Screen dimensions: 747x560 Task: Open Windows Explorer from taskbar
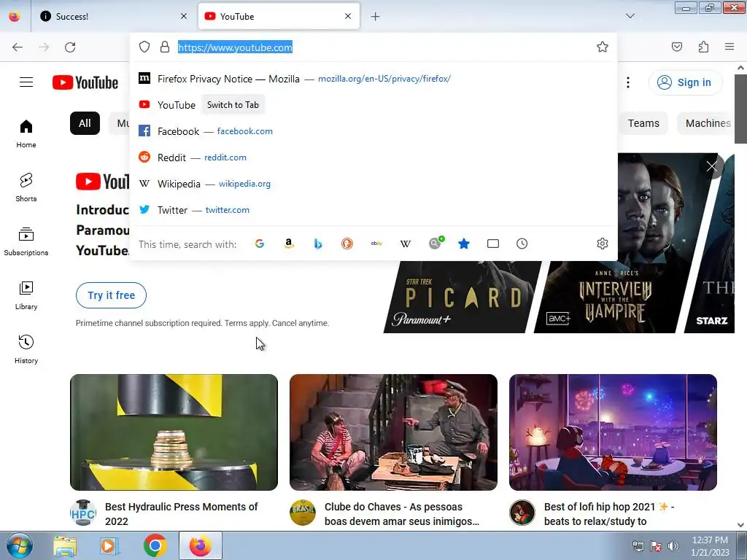(x=65, y=545)
